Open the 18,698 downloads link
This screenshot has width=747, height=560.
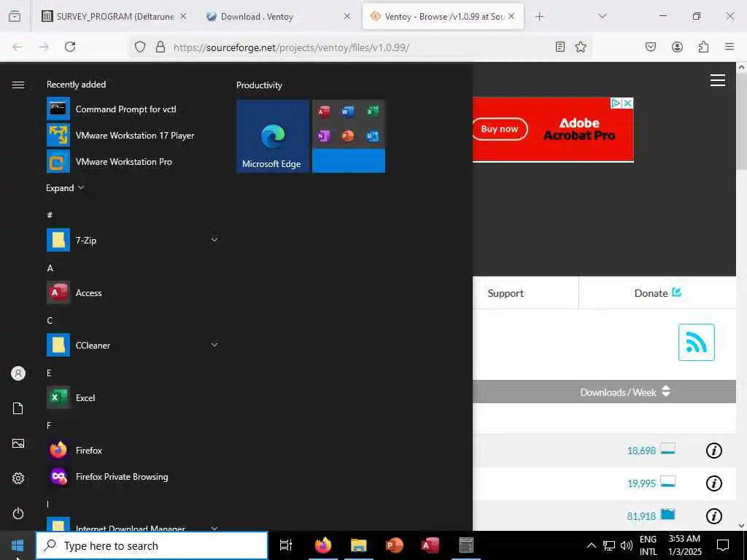click(x=641, y=451)
